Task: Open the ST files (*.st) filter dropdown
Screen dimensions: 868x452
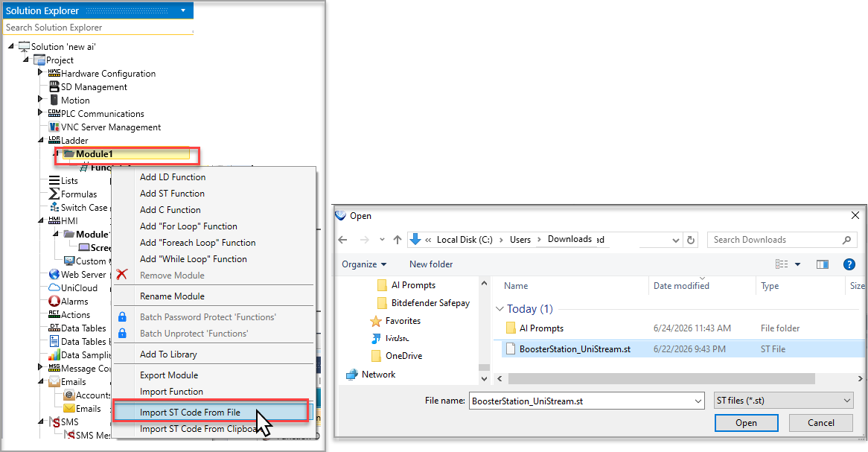Action: coord(784,401)
